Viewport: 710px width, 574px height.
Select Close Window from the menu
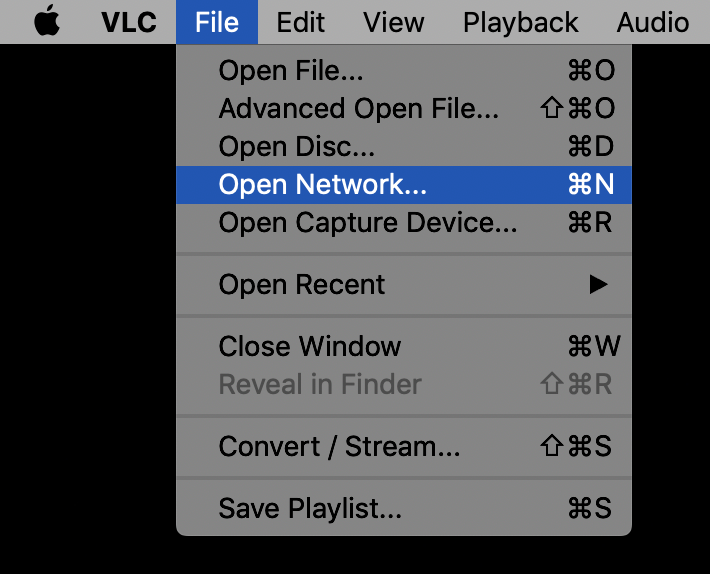point(404,346)
